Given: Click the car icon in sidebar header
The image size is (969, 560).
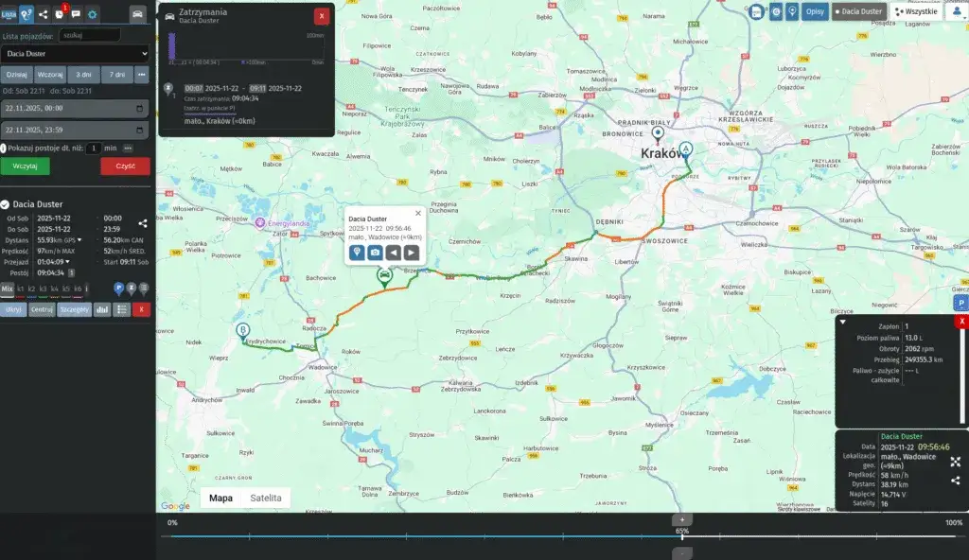Looking at the screenshot, I should click(138, 13).
